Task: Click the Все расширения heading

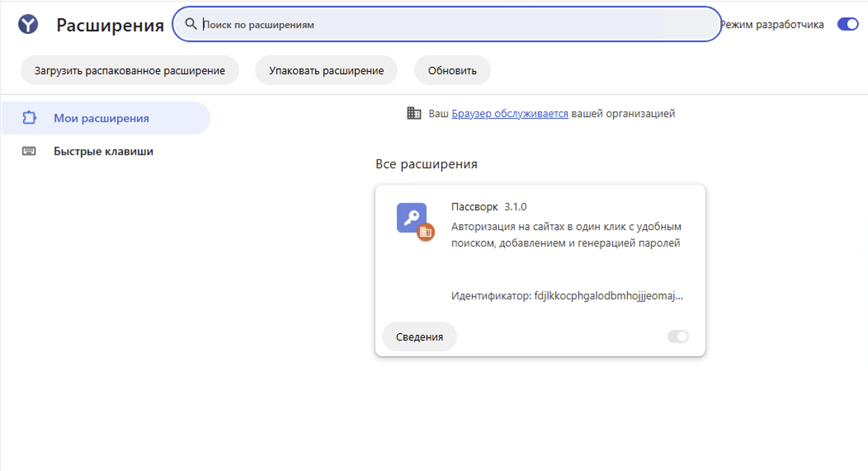Action: coord(426,164)
